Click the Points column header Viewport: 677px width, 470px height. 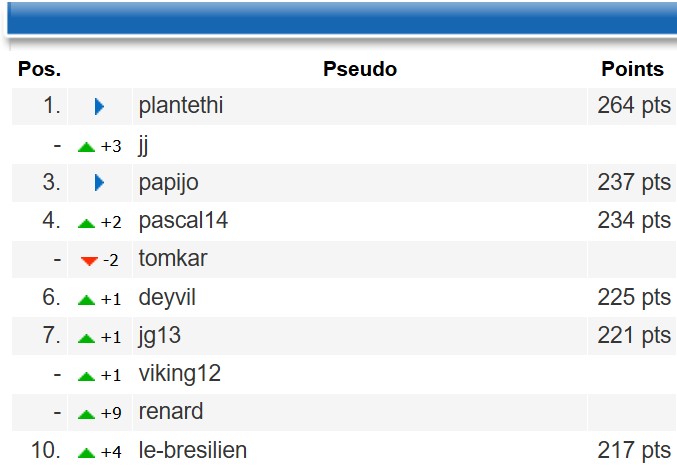pyautogui.click(x=633, y=69)
